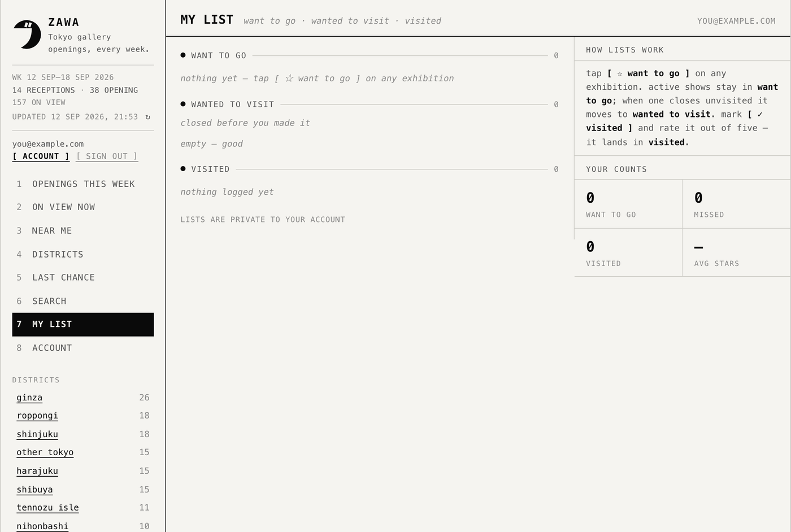The image size is (791, 532).
Task: Open the On View Now page
Action: point(83,207)
